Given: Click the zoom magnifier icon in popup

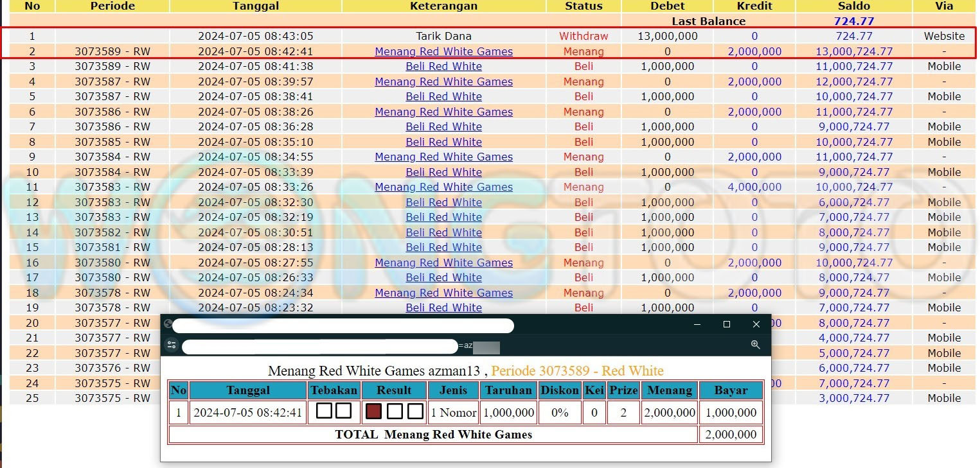Looking at the screenshot, I should (x=756, y=345).
